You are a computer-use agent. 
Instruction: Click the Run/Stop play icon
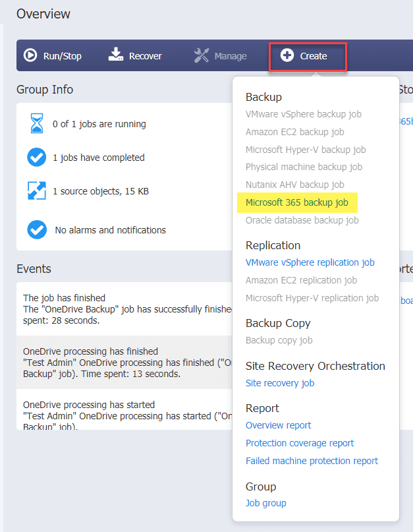(30, 55)
